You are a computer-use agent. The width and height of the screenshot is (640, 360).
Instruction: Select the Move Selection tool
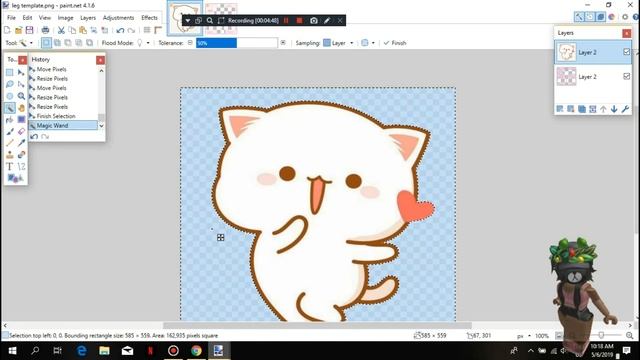click(x=21, y=84)
